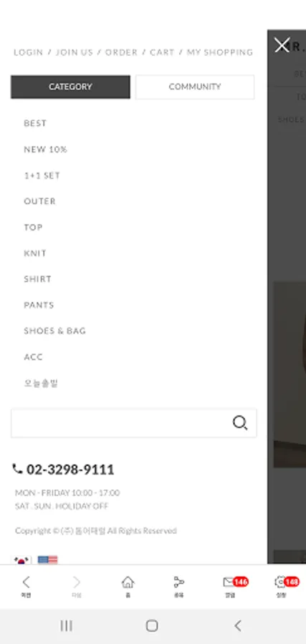Open the MY SHOPPING link

(x=220, y=52)
